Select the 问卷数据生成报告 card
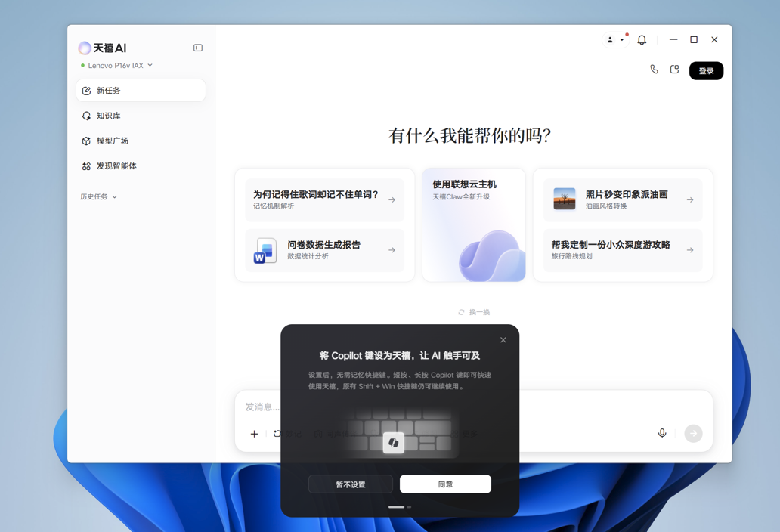The width and height of the screenshot is (780, 532). click(x=325, y=250)
